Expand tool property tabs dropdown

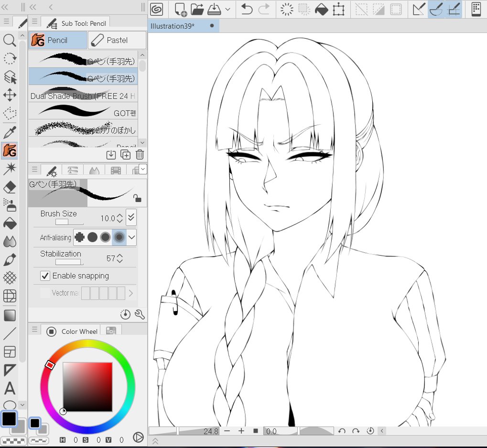[x=143, y=169]
